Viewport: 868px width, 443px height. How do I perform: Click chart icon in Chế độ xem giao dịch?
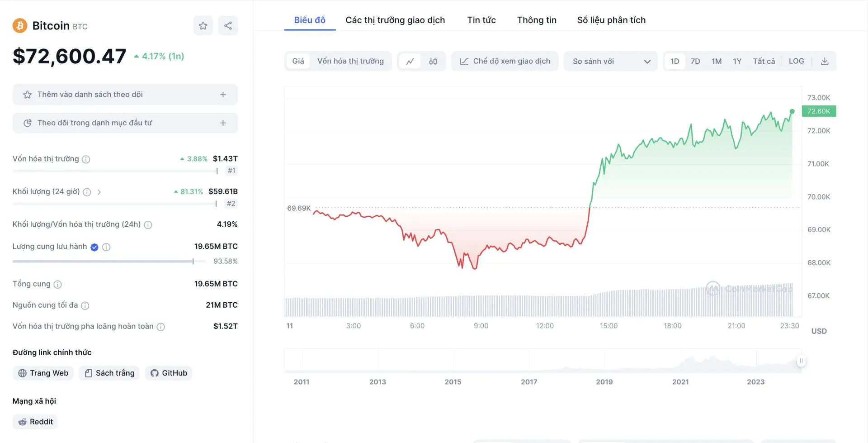[464, 61]
